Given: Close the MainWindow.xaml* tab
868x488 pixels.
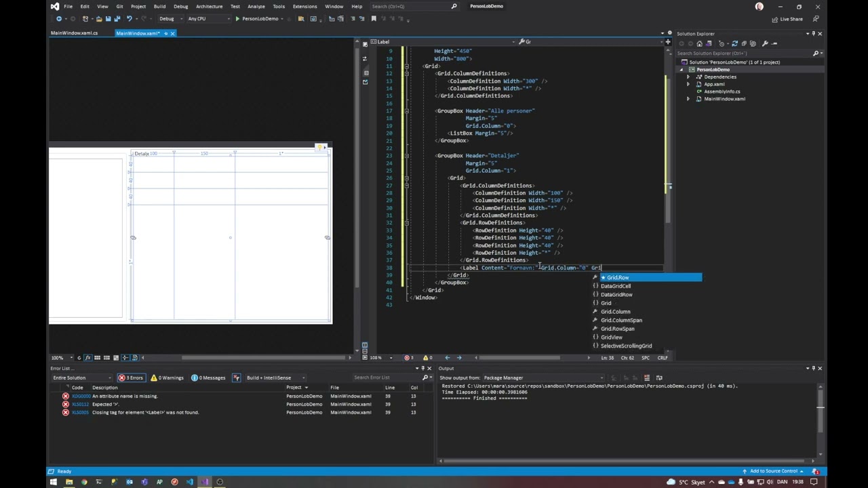Looking at the screenshot, I should click(x=172, y=33).
